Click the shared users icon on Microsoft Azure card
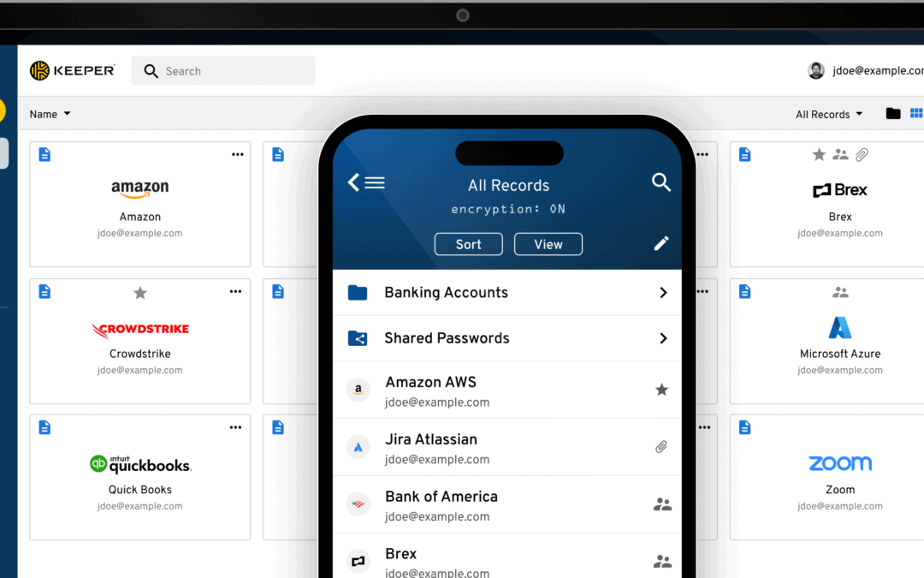 pyautogui.click(x=840, y=292)
